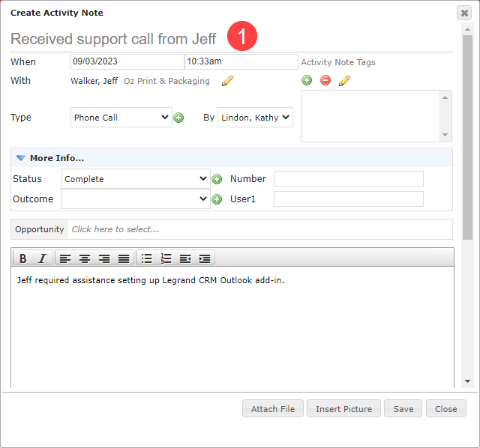Viewport: 480px width, 448px height.
Task: Toggle italic formatting in the editor
Action: coord(42,258)
